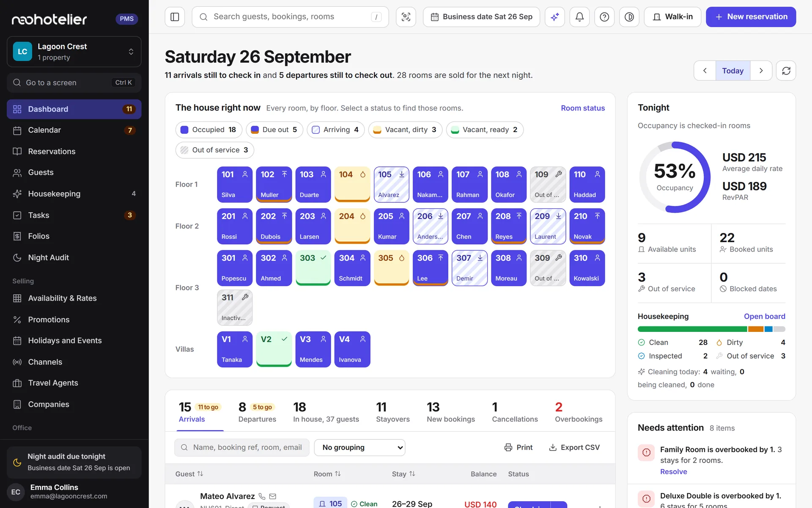This screenshot has width=812, height=508.
Task: Open the No grouping dropdown
Action: pos(360,447)
